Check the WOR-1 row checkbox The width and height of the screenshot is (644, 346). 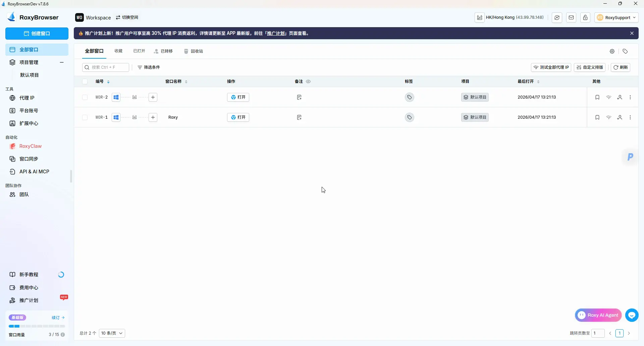(85, 117)
